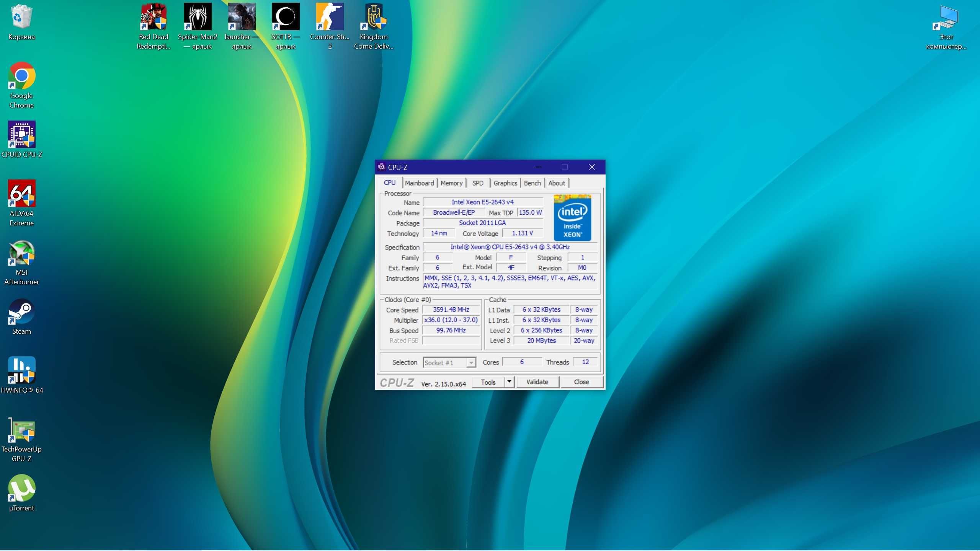
Task: Open the Socket #1 selection dropdown
Action: coord(449,362)
